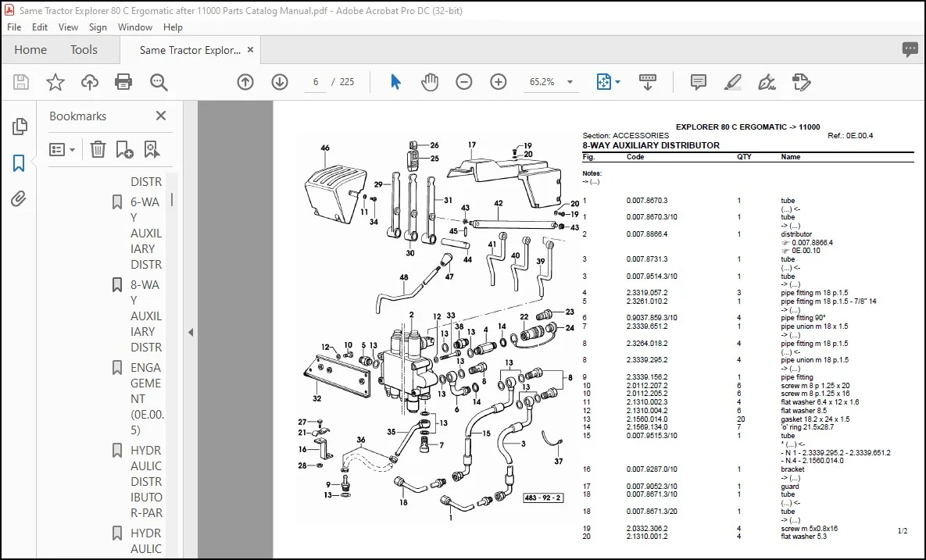Open the fit page dropdown arrow
Viewport: 926px width, 560px height.
tap(618, 82)
